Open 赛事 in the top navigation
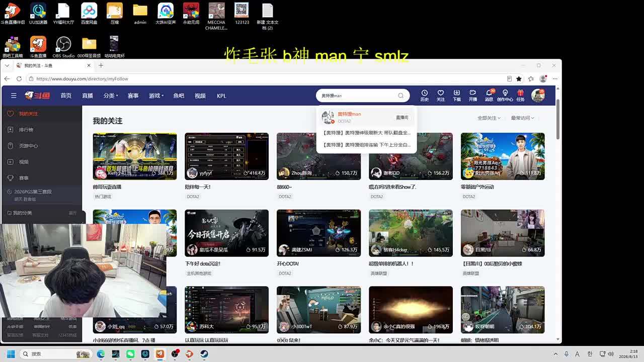 click(x=133, y=96)
